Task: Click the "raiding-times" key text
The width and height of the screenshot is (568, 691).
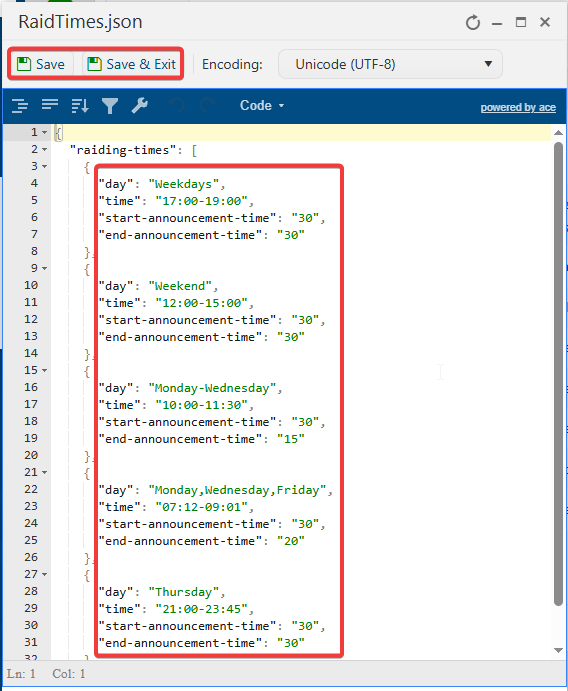Action: (123, 150)
